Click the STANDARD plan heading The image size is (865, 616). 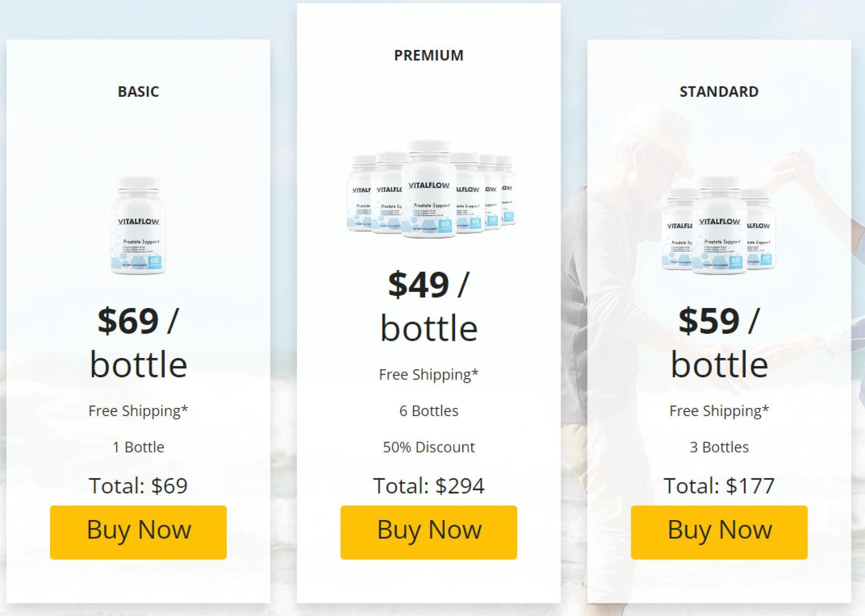point(718,91)
